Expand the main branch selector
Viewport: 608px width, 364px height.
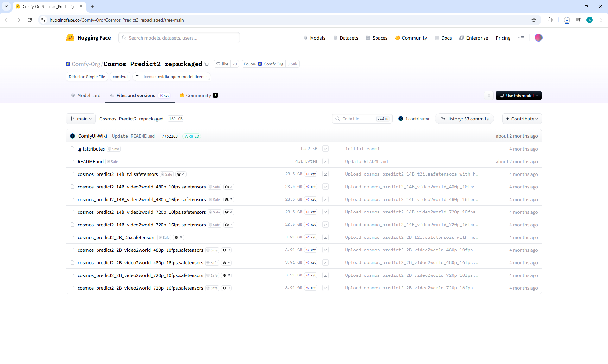[x=81, y=119]
